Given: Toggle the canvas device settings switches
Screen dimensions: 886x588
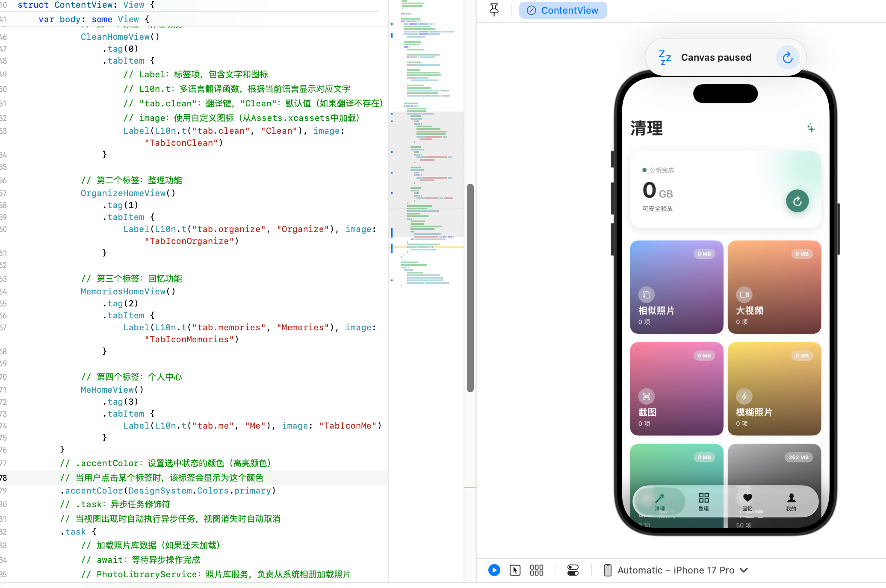Looking at the screenshot, I should [573, 570].
